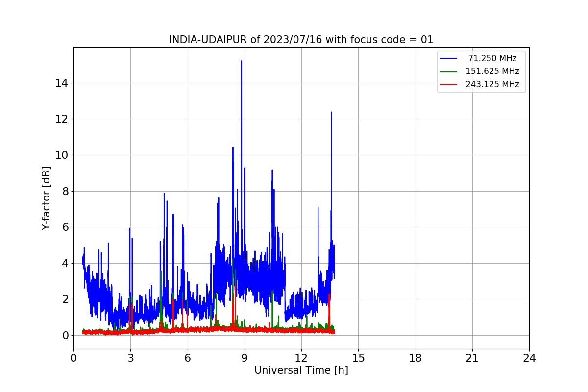Click the plot title INDIA-UDAIPUR of 2023/07/16
This screenshot has height=392, width=588.
coord(301,40)
